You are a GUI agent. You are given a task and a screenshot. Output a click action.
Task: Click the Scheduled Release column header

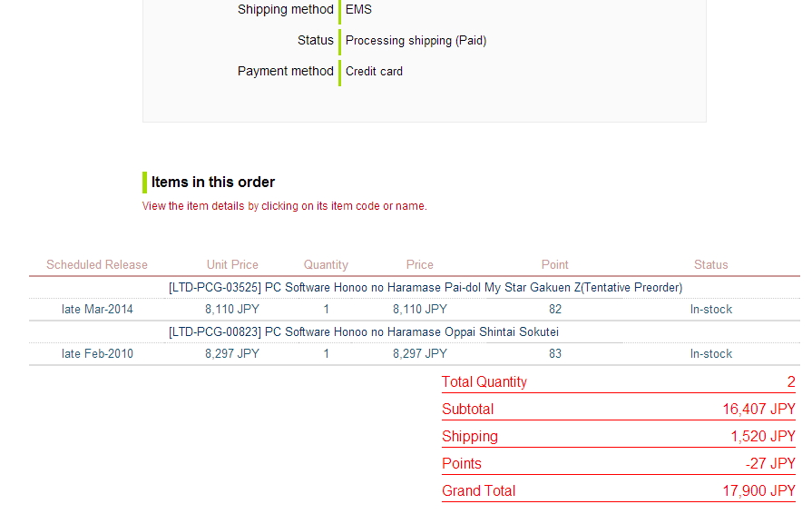97,265
